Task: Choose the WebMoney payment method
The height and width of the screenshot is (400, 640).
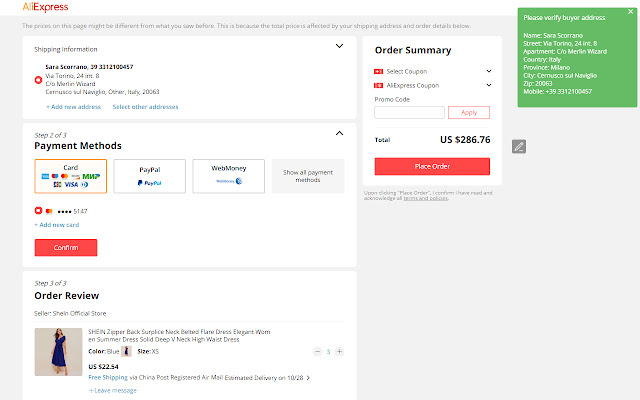Action: pos(228,176)
